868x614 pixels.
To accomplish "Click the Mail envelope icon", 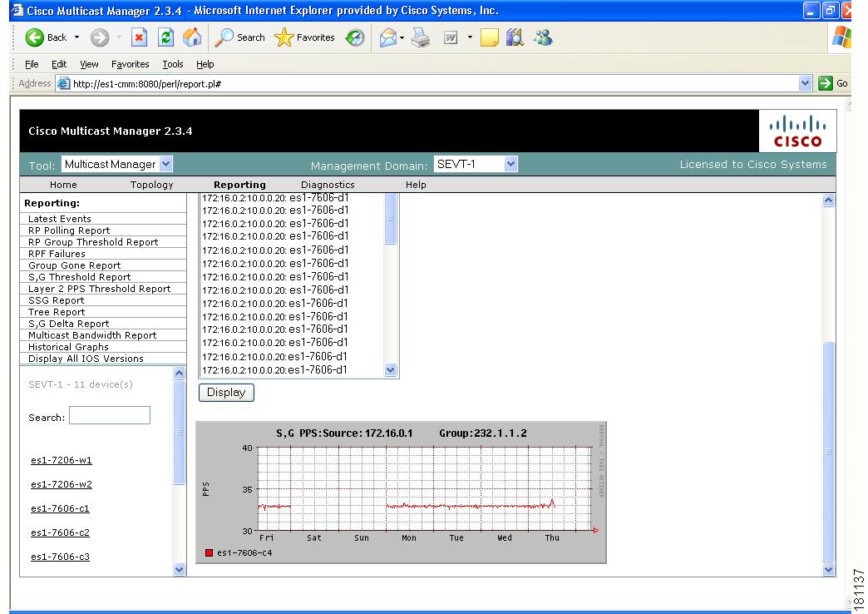I will click(x=388, y=37).
